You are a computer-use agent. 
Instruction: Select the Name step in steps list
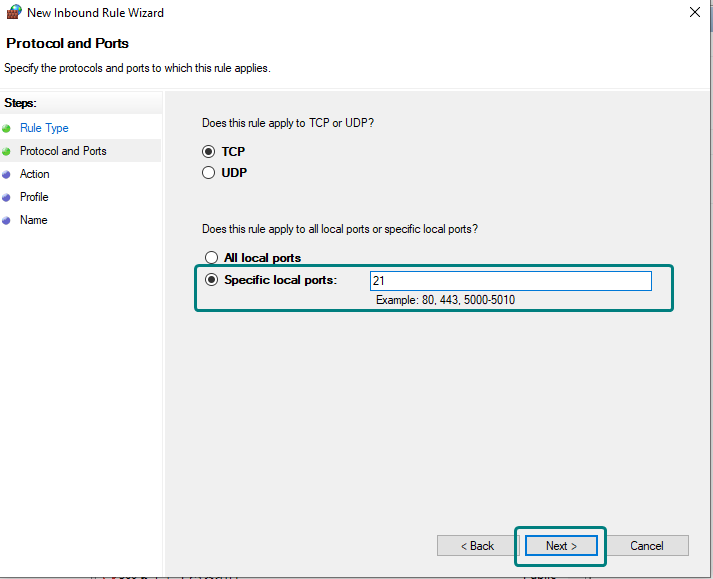pos(33,220)
